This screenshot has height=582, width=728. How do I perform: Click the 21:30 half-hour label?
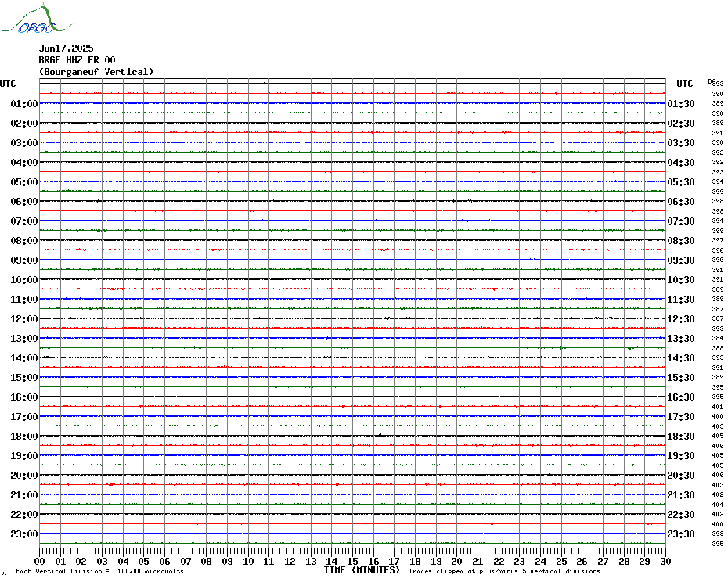(x=680, y=495)
